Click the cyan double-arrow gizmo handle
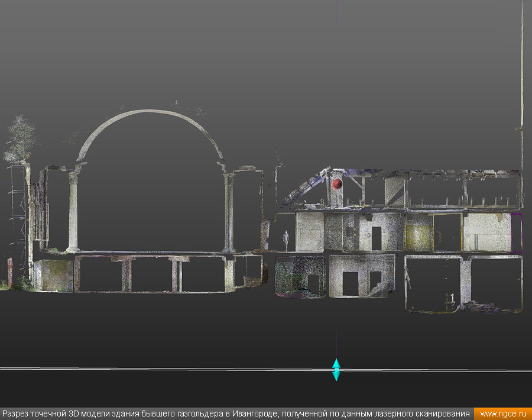 pyautogui.click(x=336, y=369)
